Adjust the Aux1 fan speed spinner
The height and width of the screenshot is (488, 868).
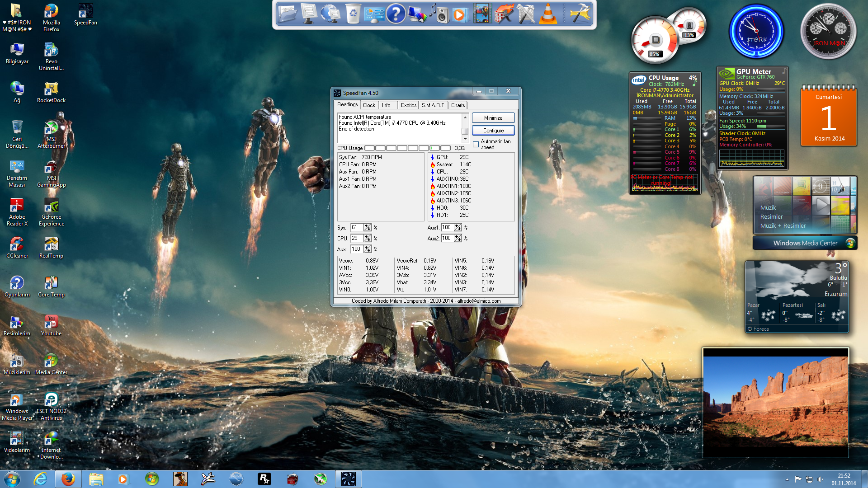click(458, 227)
